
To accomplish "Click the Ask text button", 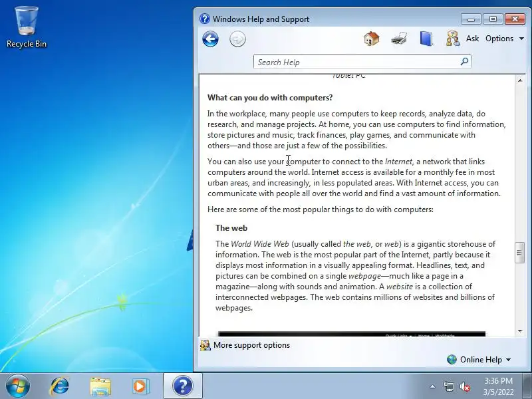I will 472,39.
